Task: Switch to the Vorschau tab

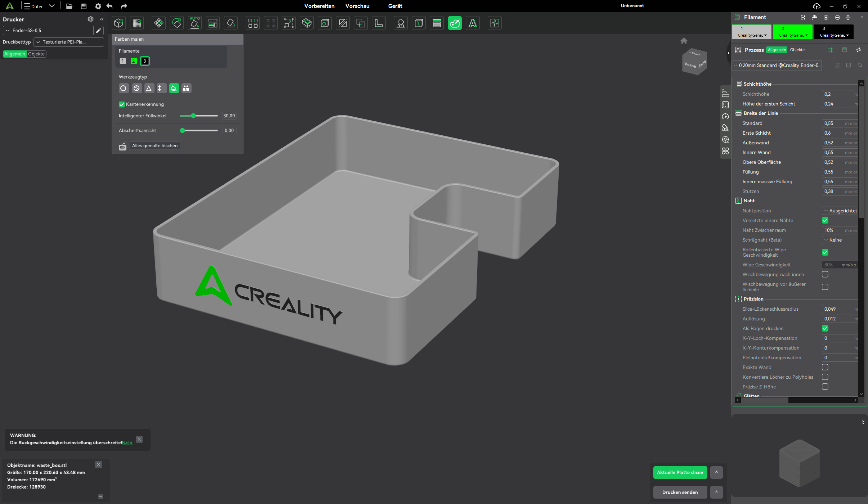Action: click(357, 6)
